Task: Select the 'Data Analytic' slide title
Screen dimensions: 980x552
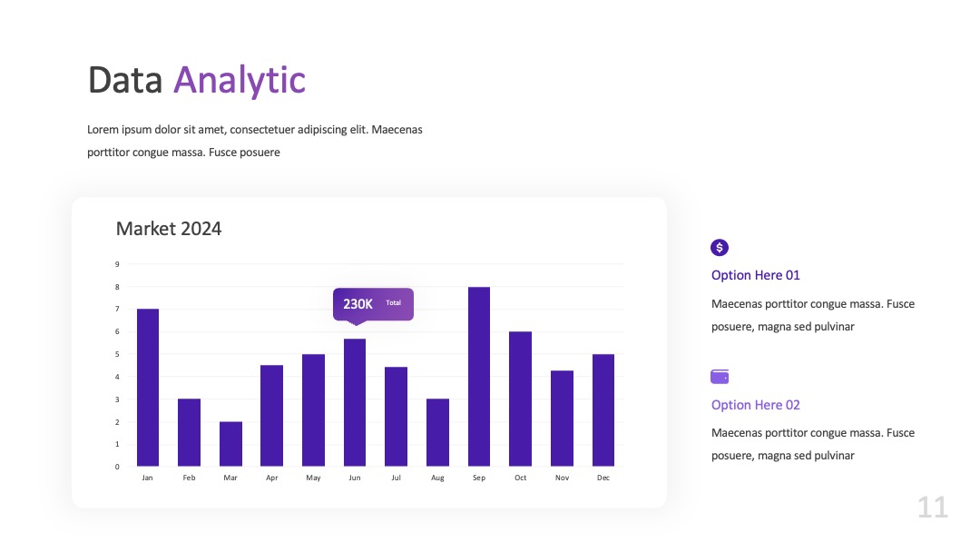Action: tap(196, 80)
